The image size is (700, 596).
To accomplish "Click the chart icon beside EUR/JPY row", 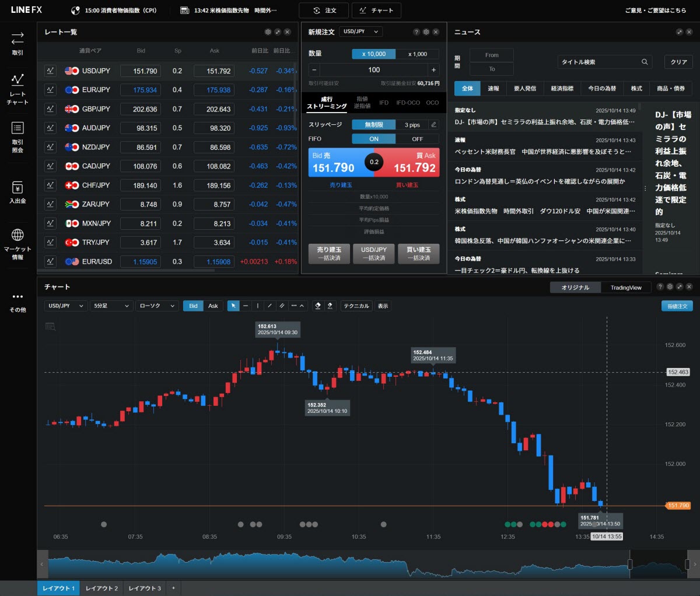I will tap(50, 90).
